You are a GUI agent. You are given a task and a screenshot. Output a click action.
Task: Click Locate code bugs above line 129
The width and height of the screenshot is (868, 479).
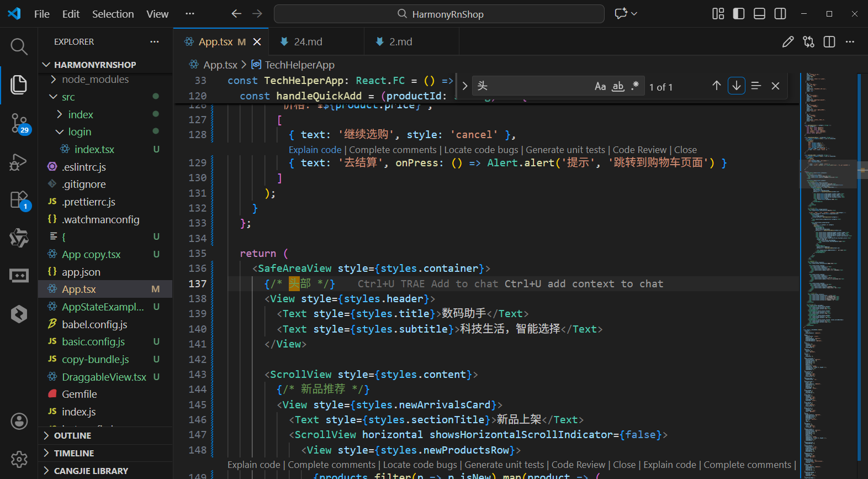[x=481, y=150]
